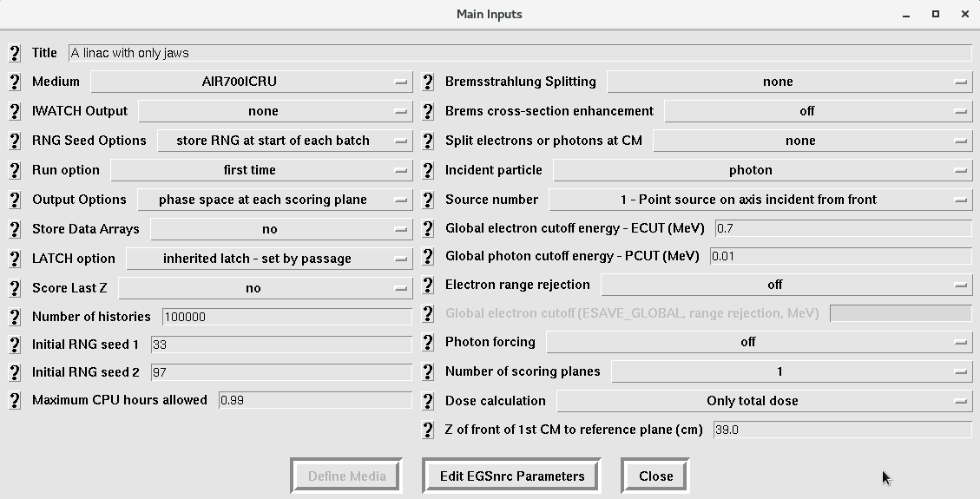
Task: Focus the ECUT electron cutoff energy field
Action: point(843,228)
